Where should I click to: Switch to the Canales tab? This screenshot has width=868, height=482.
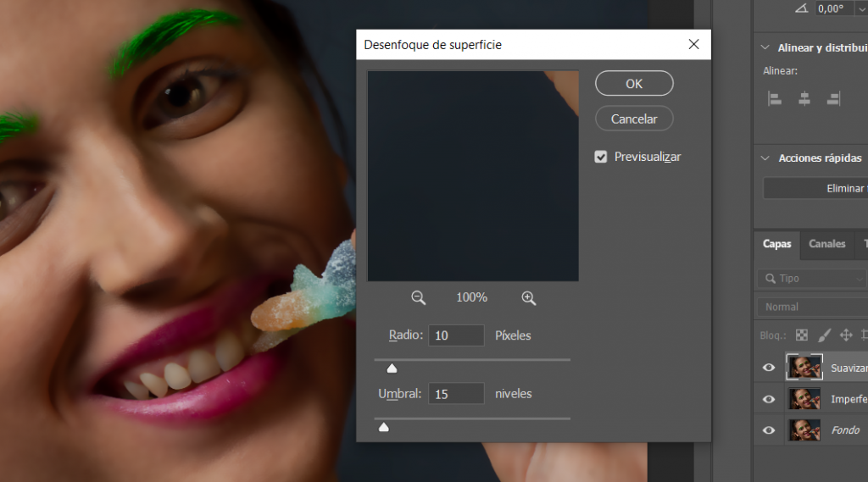click(x=826, y=244)
